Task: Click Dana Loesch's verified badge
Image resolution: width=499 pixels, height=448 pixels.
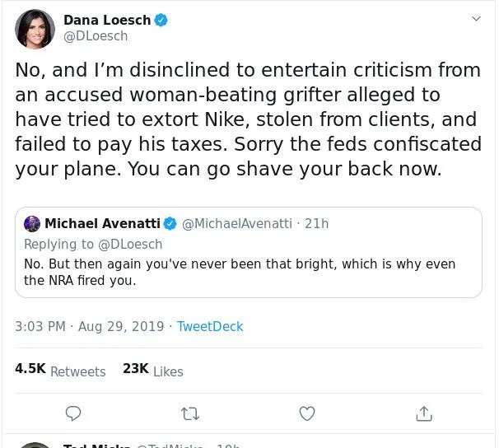Action: tap(161, 21)
